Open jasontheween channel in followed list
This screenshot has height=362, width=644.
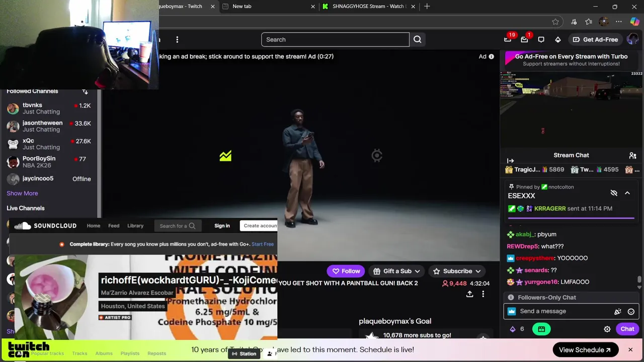[49, 126]
